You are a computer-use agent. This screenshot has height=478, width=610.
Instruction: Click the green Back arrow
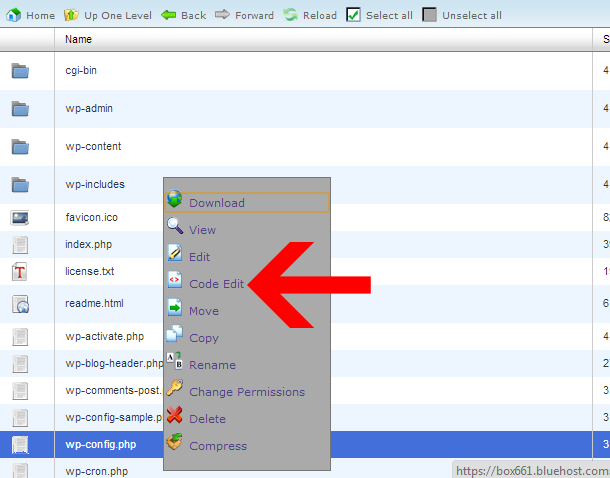(x=169, y=15)
